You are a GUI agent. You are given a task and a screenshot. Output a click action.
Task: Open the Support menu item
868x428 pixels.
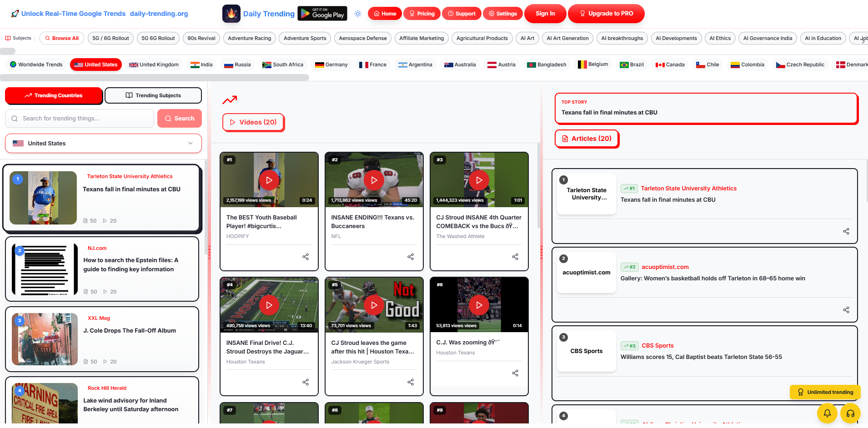pyautogui.click(x=462, y=14)
